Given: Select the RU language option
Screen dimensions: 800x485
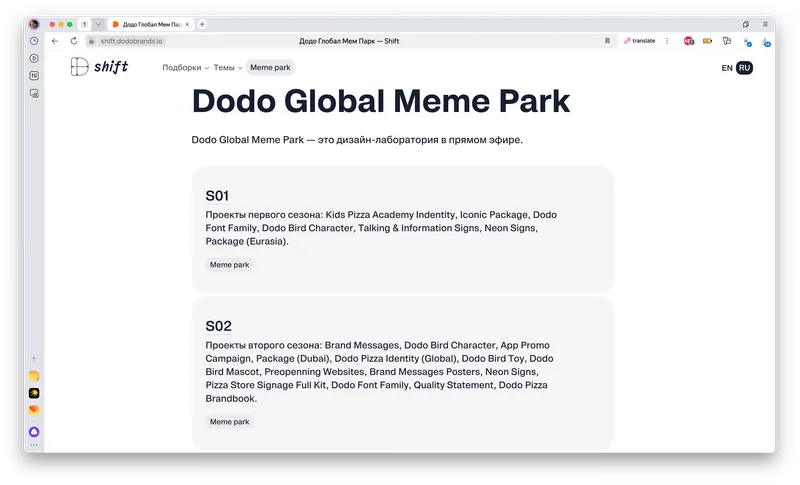Looking at the screenshot, I should click(744, 68).
